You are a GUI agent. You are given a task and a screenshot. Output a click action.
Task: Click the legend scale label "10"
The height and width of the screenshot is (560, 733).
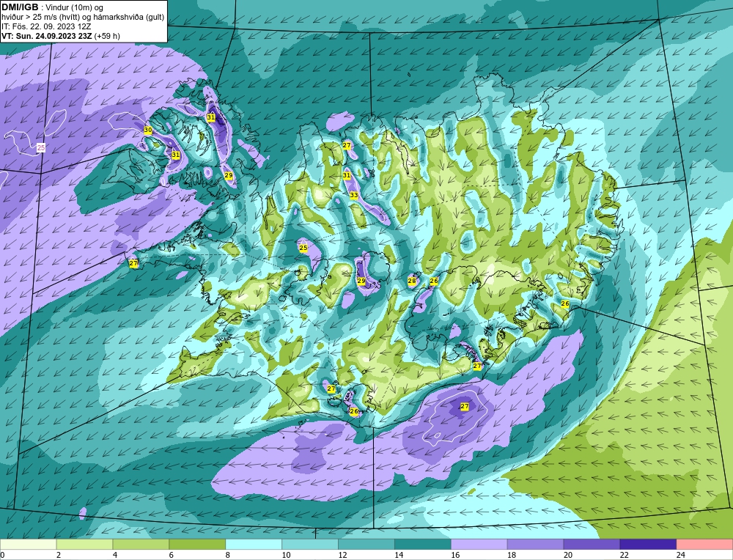pyautogui.click(x=286, y=555)
